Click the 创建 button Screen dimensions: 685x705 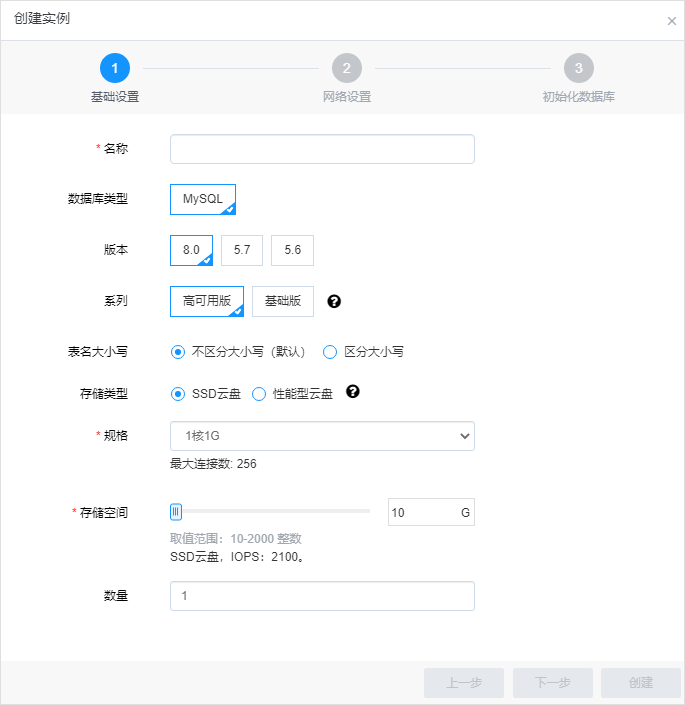click(641, 683)
